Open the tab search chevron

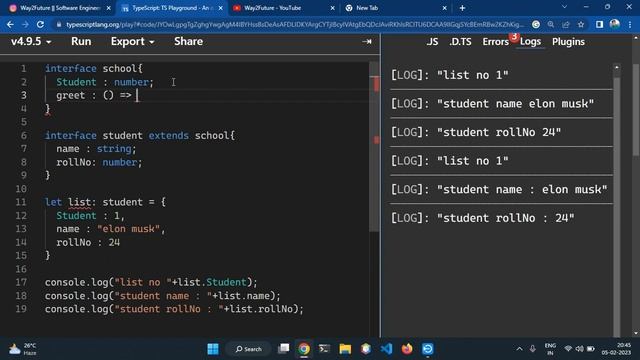[x=564, y=7]
